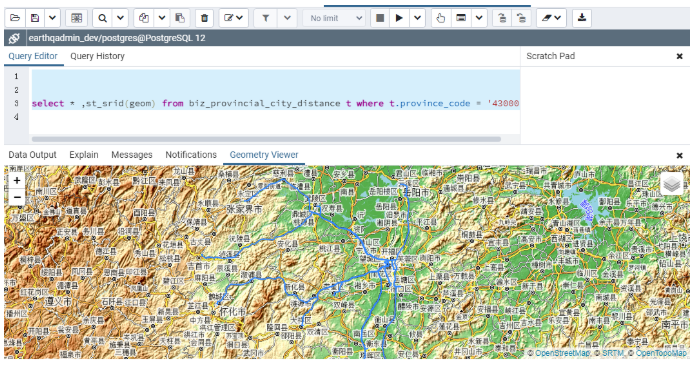Click the Explain Analyze icon
694x365 pixels.
coord(461,18)
